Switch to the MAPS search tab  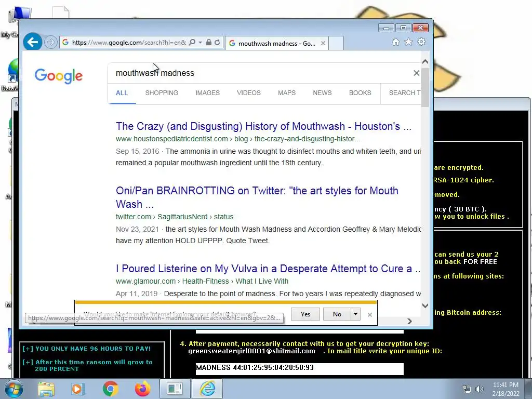287,93
